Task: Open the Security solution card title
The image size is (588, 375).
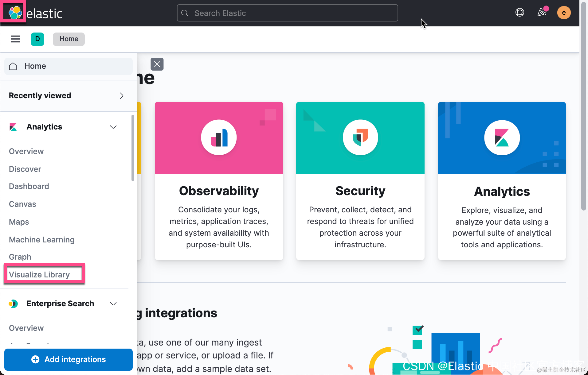Action: point(360,191)
